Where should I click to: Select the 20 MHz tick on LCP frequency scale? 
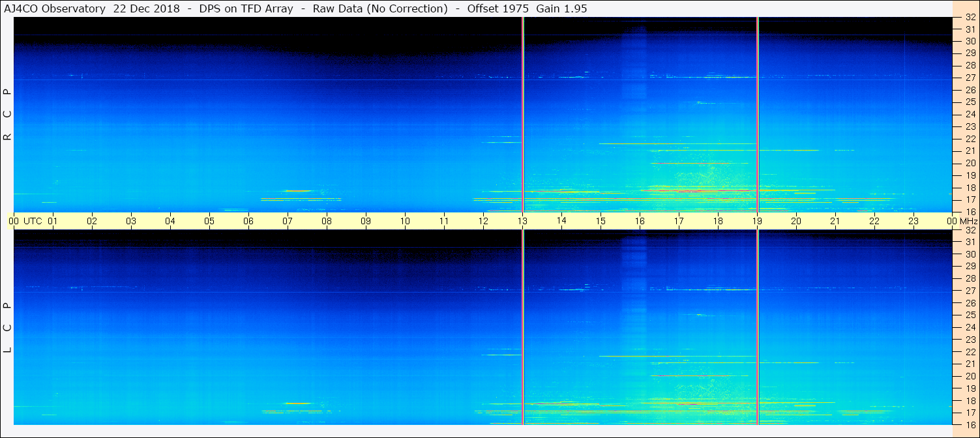point(970,376)
